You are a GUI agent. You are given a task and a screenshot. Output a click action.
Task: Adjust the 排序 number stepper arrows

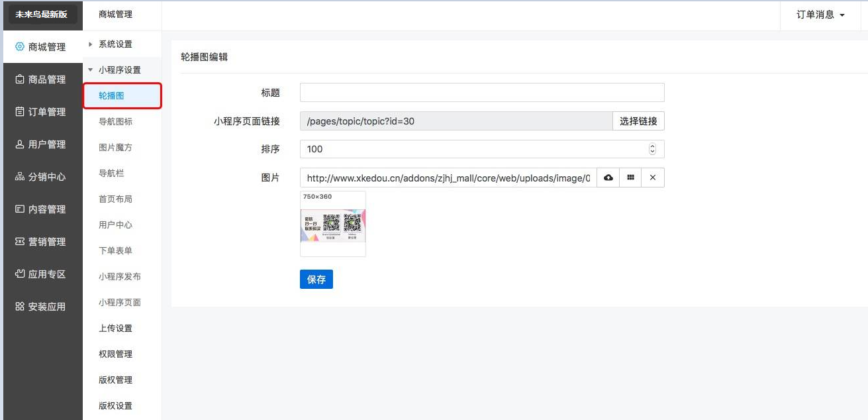pyautogui.click(x=652, y=149)
